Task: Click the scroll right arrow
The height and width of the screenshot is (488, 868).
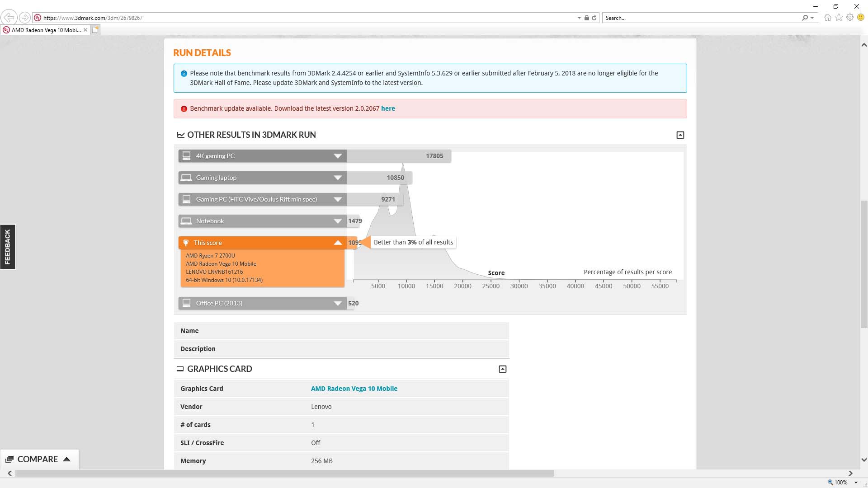Action: click(x=850, y=473)
